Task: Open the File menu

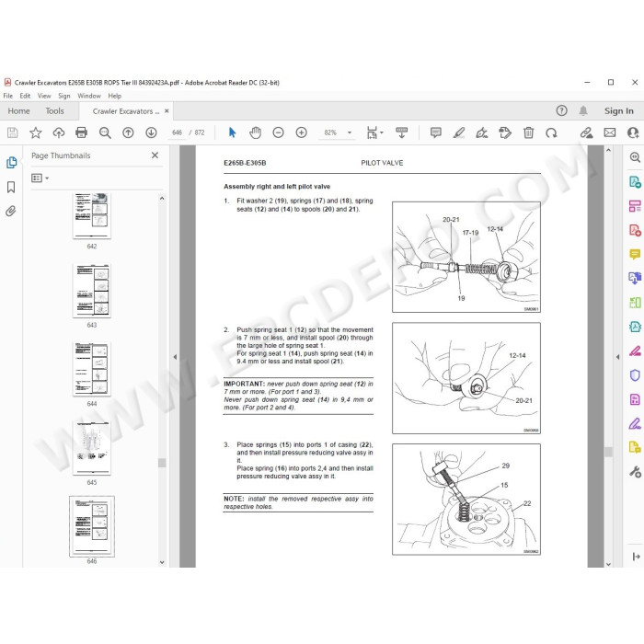Action: click(7, 96)
